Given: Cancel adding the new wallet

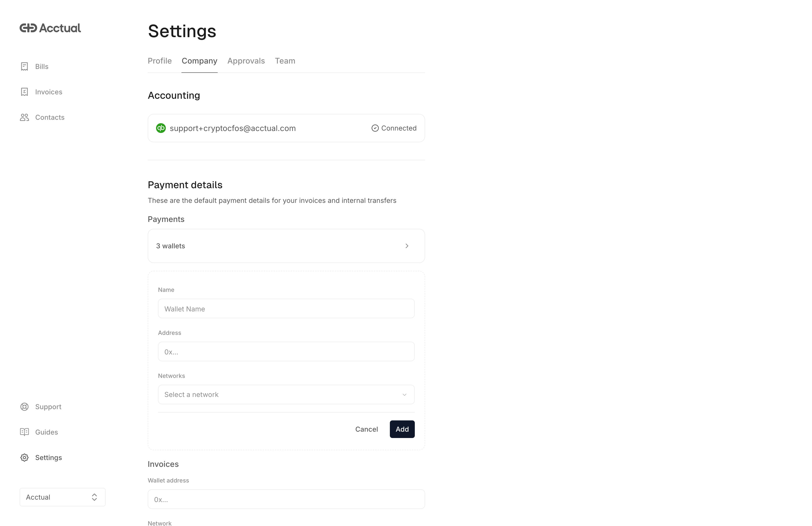Looking at the screenshot, I should point(366,429).
